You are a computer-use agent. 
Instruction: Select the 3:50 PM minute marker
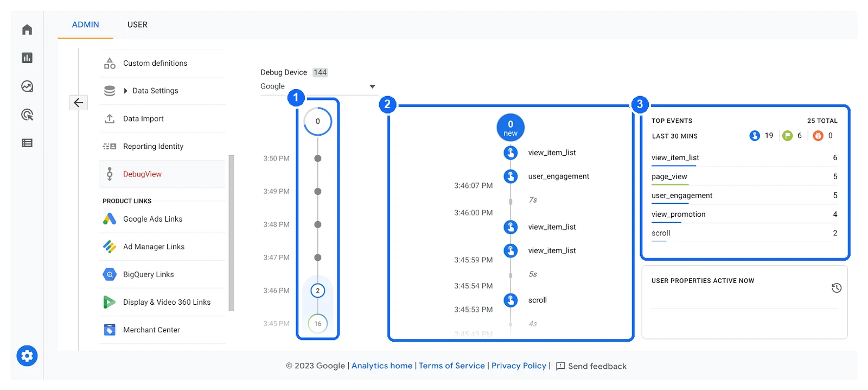click(x=318, y=159)
